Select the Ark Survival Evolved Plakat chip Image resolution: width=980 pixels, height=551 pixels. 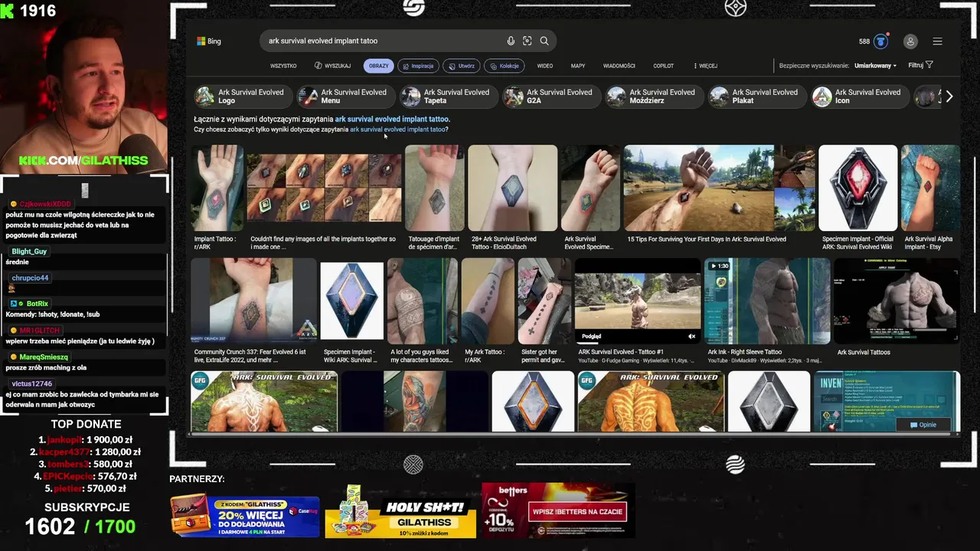756,96
